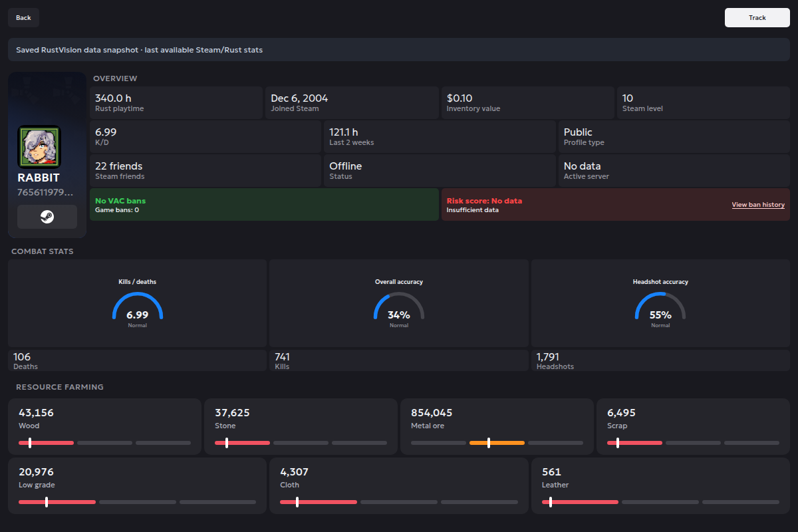Click the Risk score: No data text
Image resolution: width=798 pixels, height=532 pixels.
[484, 201]
